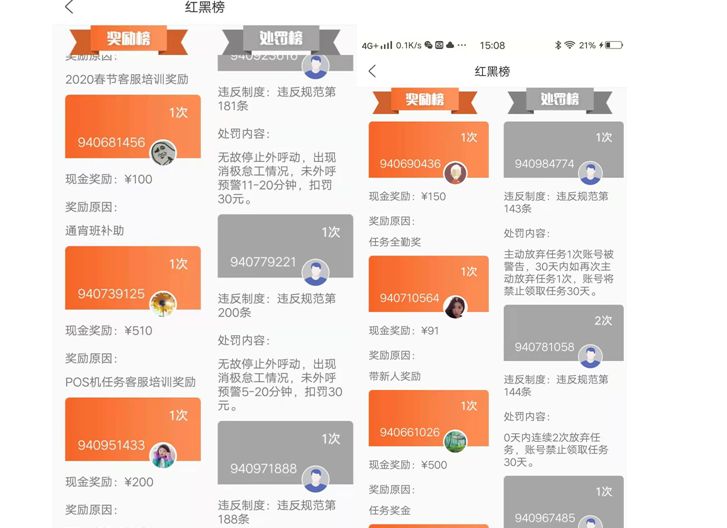Open gray penalty card 940967485
The image size is (727, 528).
564,502
